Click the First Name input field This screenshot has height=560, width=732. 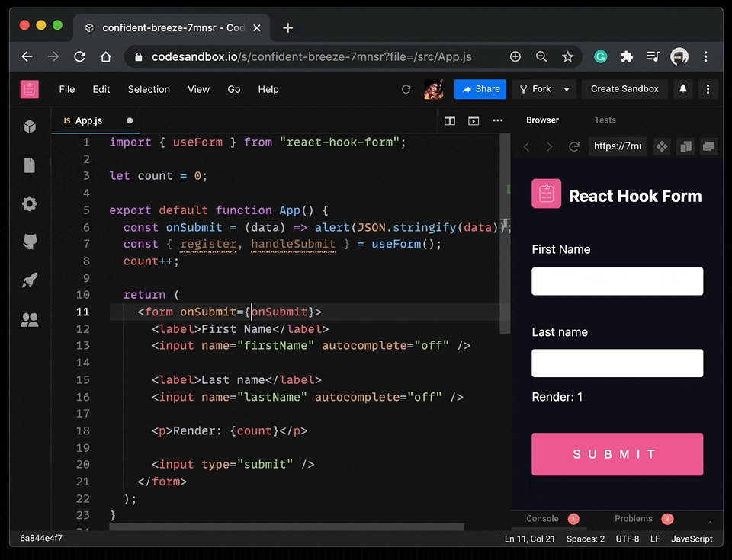pyautogui.click(x=617, y=281)
